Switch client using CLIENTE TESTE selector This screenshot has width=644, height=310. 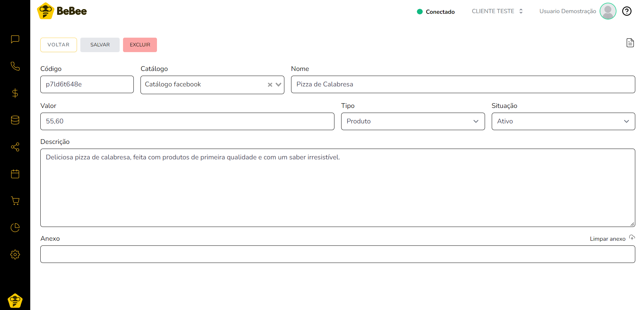(497, 11)
